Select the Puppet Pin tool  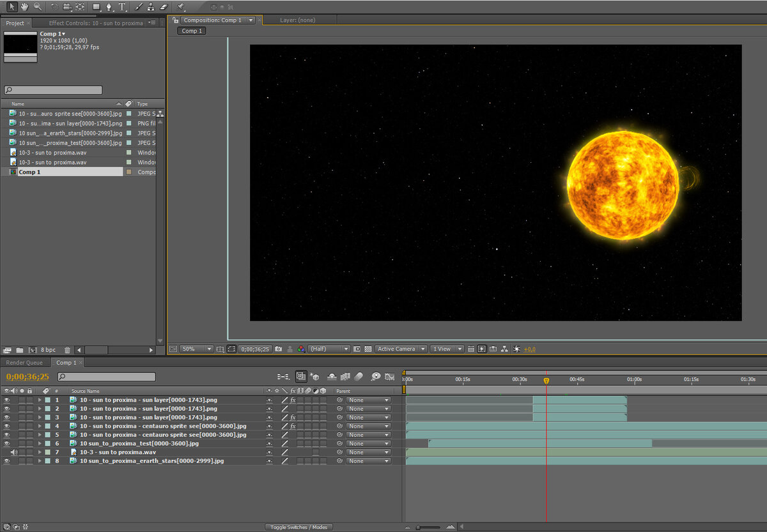tap(181, 6)
